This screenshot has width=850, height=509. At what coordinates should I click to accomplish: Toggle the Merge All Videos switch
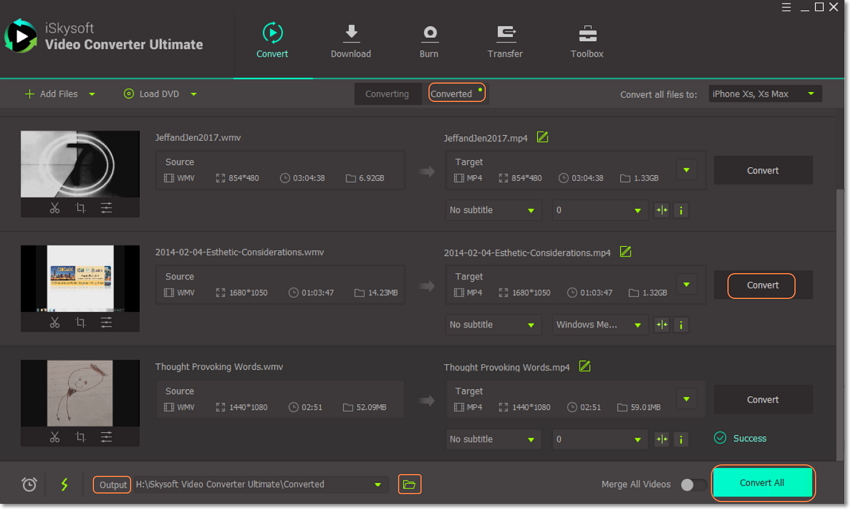pyautogui.click(x=691, y=484)
